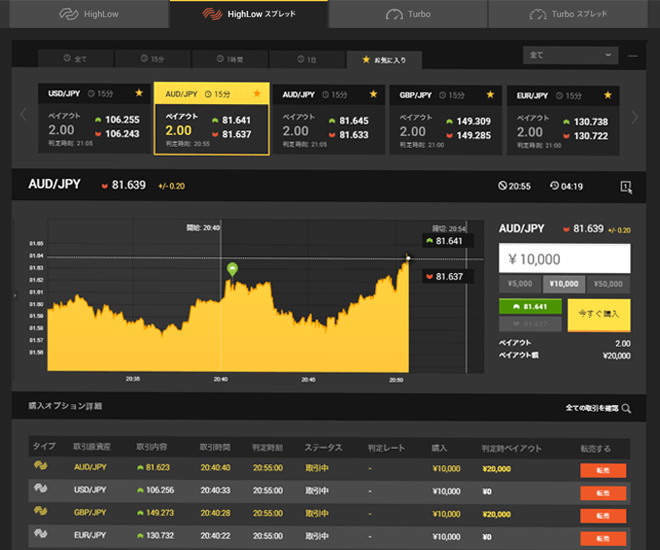Screen dimensions: 660x550
Task: Open the Turbo tab
Action: pyautogui.click(x=408, y=14)
